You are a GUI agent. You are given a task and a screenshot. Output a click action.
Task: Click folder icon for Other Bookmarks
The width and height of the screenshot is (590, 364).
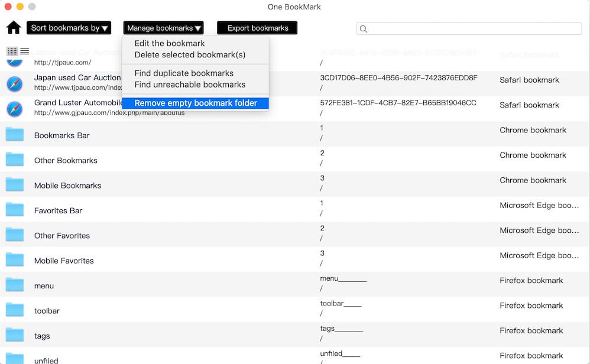pos(15,160)
